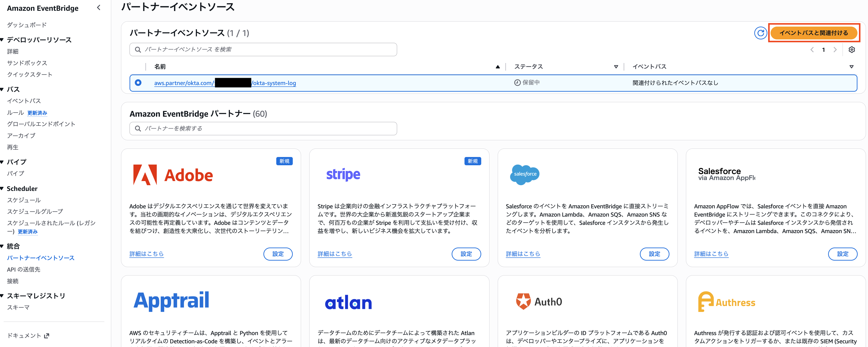Image resolution: width=868 pixels, height=347 pixels.
Task: Click the パートナーを検索する search field
Action: pos(263,128)
